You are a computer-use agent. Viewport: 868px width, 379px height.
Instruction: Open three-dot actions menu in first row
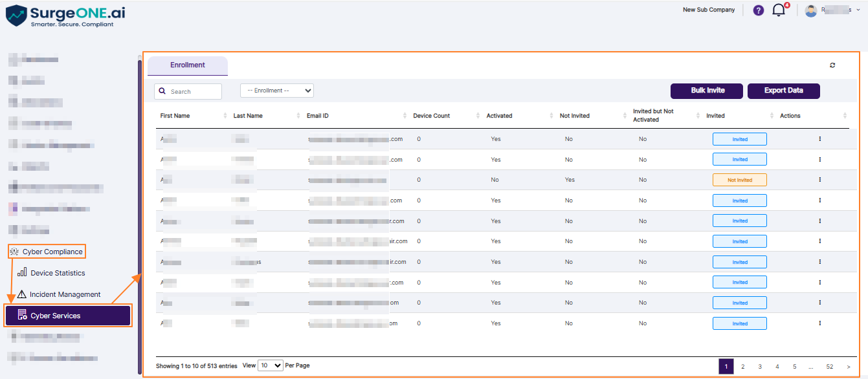point(819,139)
